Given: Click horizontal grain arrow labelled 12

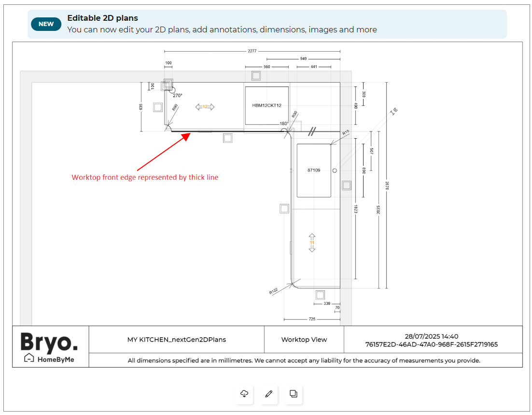Looking at the screenshot, I should [205, 107].
